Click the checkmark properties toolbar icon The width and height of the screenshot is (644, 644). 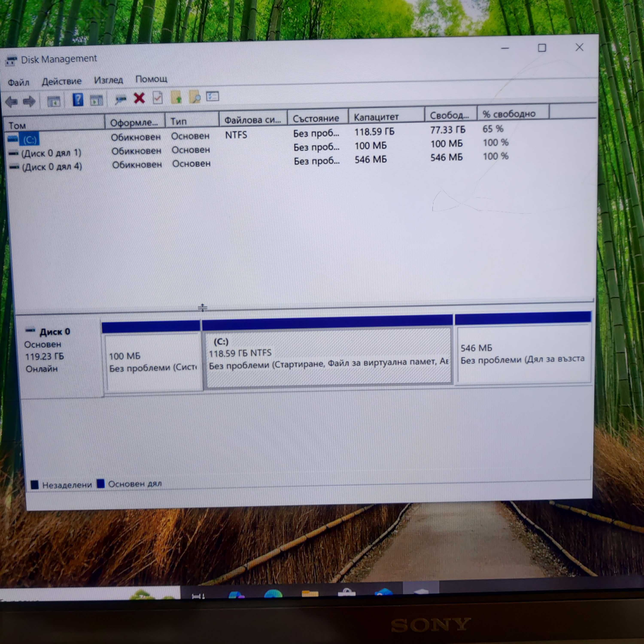coord(157,98)
